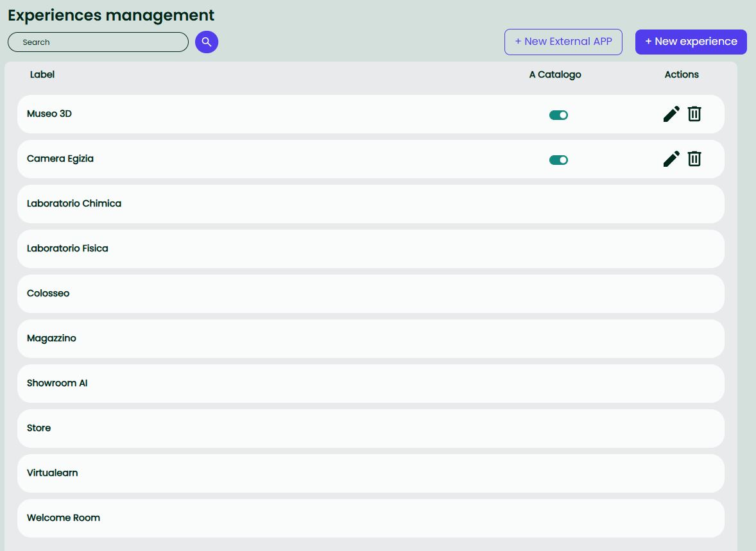This screenshot has width=756, height=551.
Task: Click trash icon for Camera Egizia
Action: click(694, 159)
